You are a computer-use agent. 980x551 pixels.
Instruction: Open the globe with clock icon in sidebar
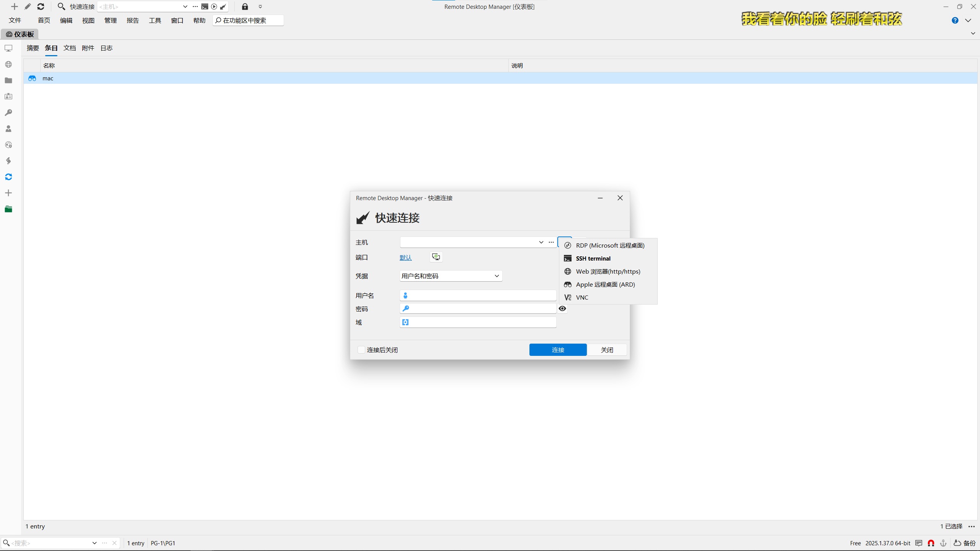coord(8,145)
